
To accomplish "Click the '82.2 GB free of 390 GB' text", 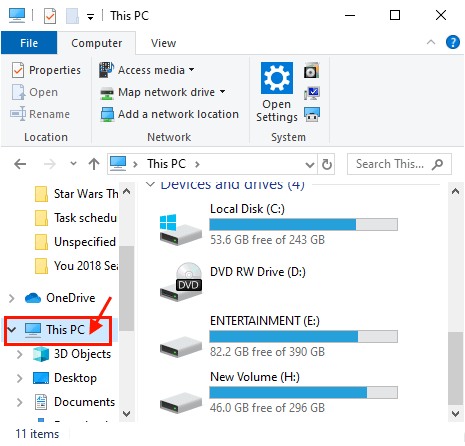I will coord(267,352).
